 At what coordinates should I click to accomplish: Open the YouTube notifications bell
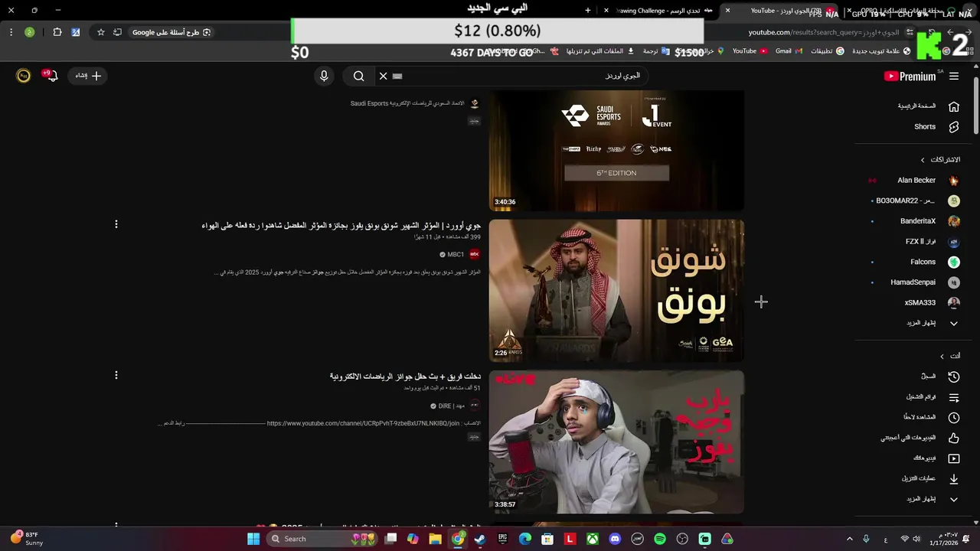pos(51,76)
